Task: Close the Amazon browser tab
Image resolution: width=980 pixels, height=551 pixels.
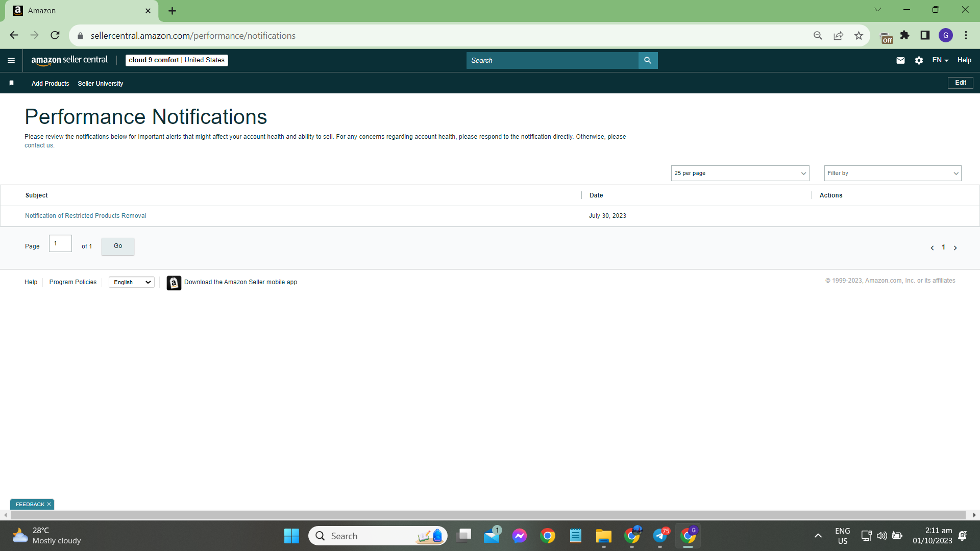Action: 148,11
